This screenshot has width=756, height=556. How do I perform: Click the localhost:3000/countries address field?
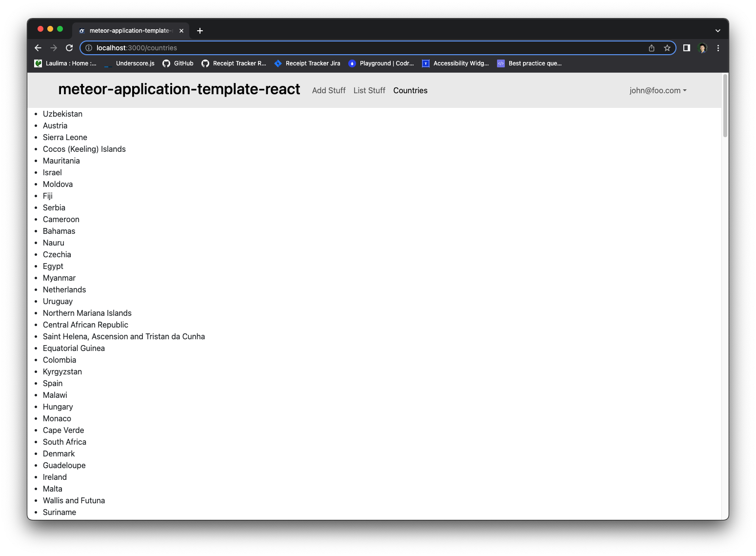[341, 48]
